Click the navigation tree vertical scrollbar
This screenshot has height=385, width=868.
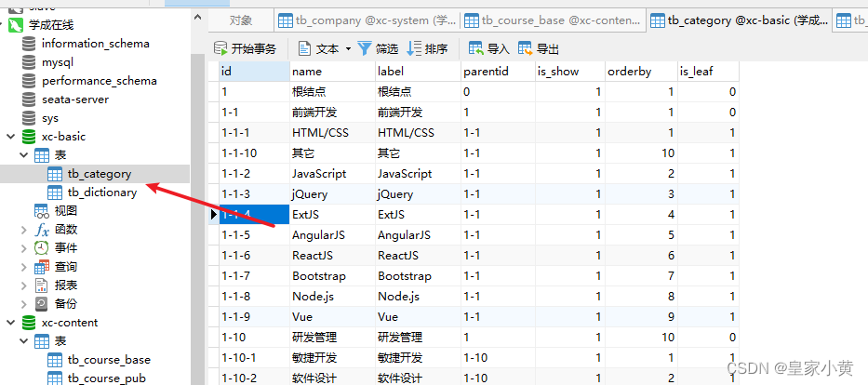tap(197, 219)
